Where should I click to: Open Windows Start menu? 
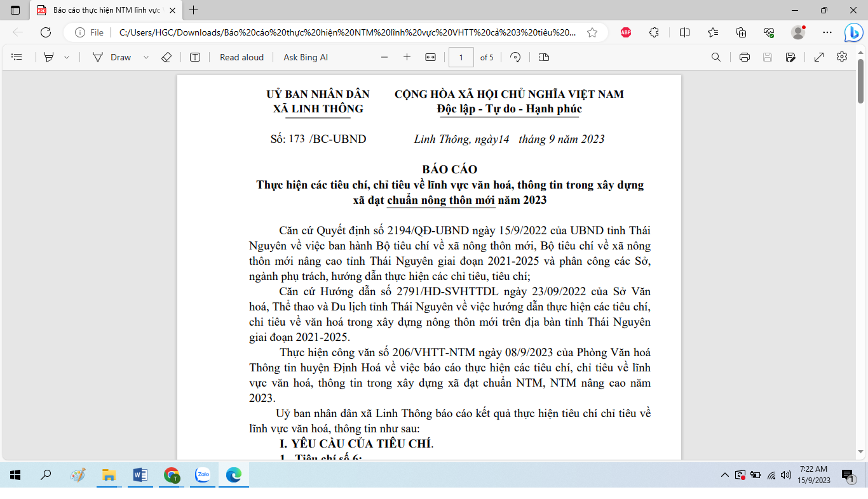(x=15, y=474)
